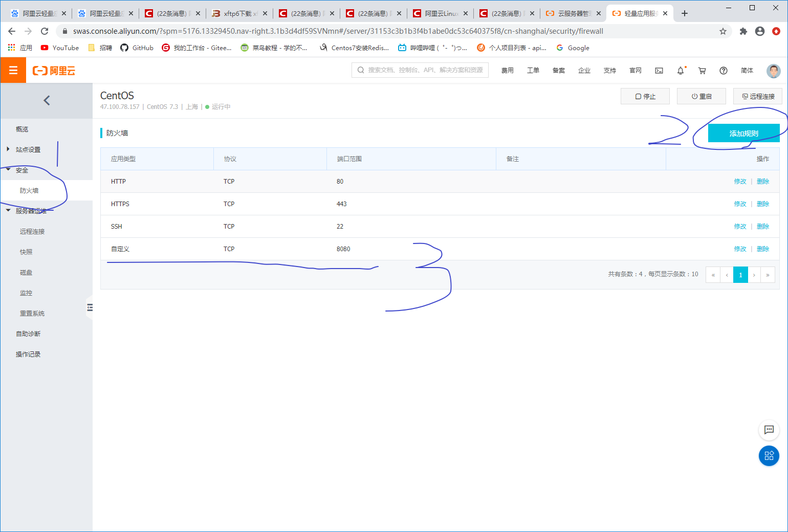Open Google bookmark
This screenshot has width=788, height=532.
click(573, 48)
